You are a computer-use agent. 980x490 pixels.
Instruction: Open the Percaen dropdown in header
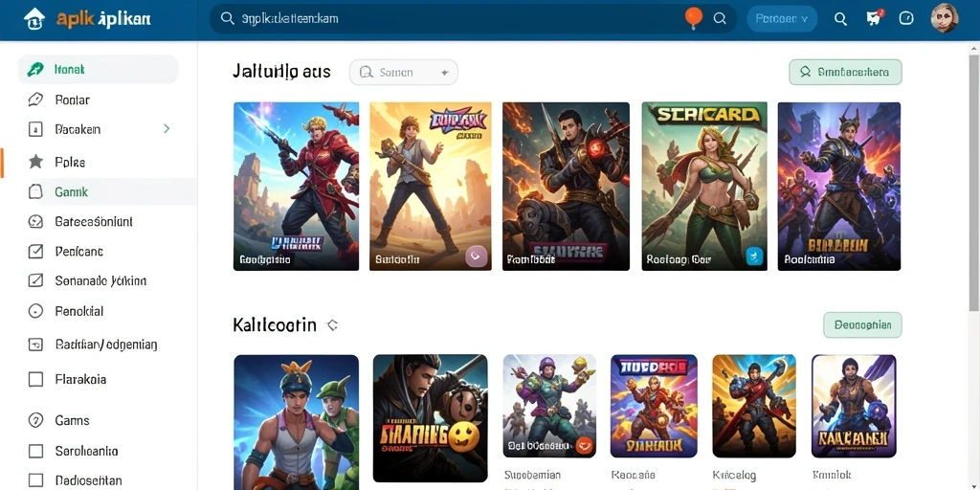[x=782, y=19]
